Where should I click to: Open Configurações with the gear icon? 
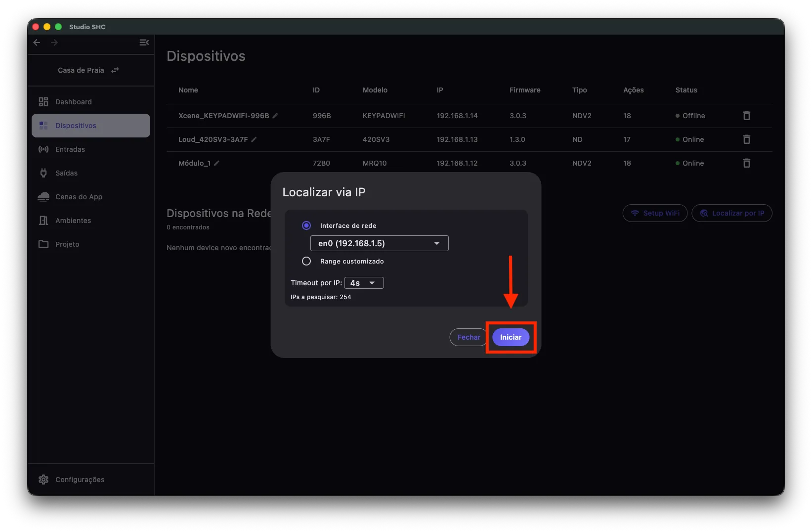click(x=43, y=480)
